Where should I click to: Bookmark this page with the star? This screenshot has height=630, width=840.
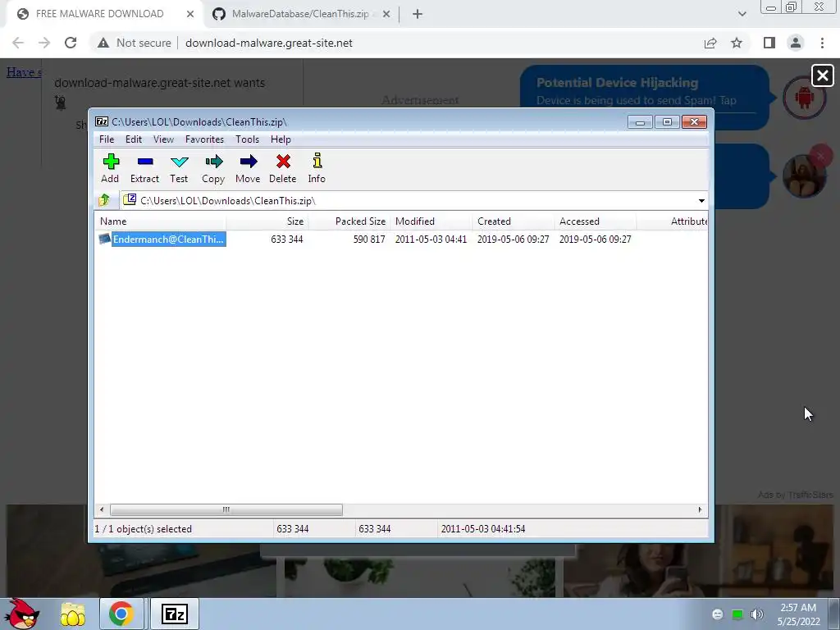click(737, 43)
